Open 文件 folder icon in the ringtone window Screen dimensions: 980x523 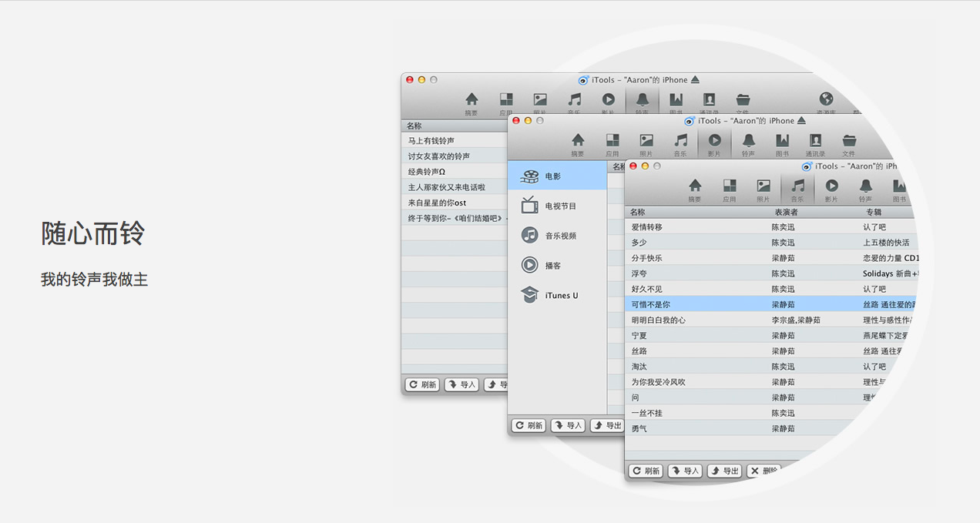pos(743,100)
